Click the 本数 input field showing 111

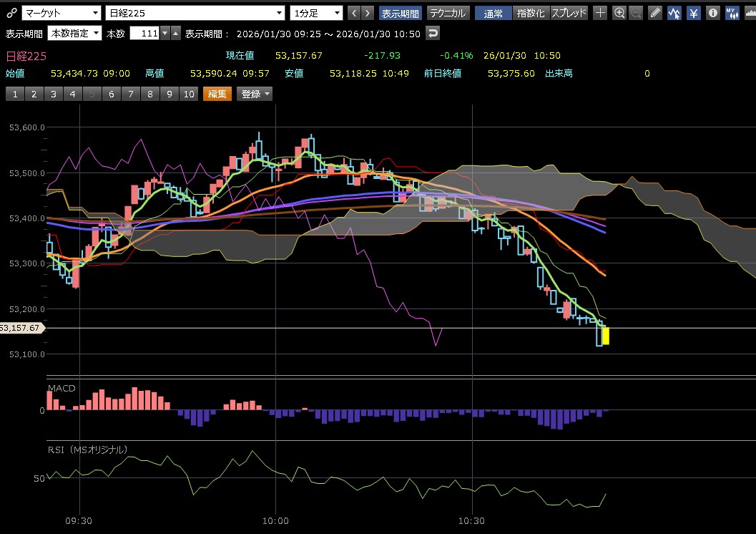(x=144, y=34)
